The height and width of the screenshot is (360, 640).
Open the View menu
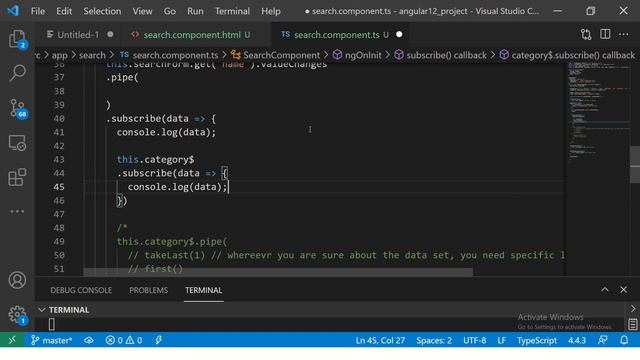coord(142,11)
